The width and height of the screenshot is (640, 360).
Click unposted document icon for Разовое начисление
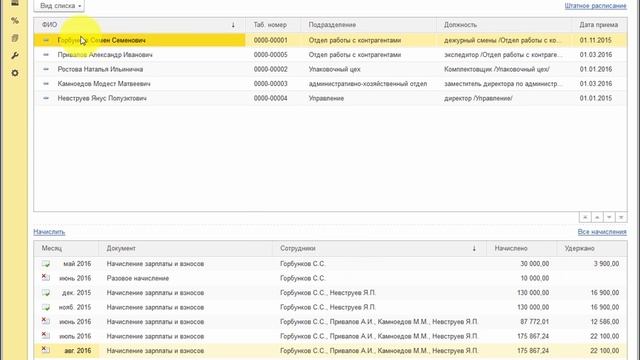(46, 278)
